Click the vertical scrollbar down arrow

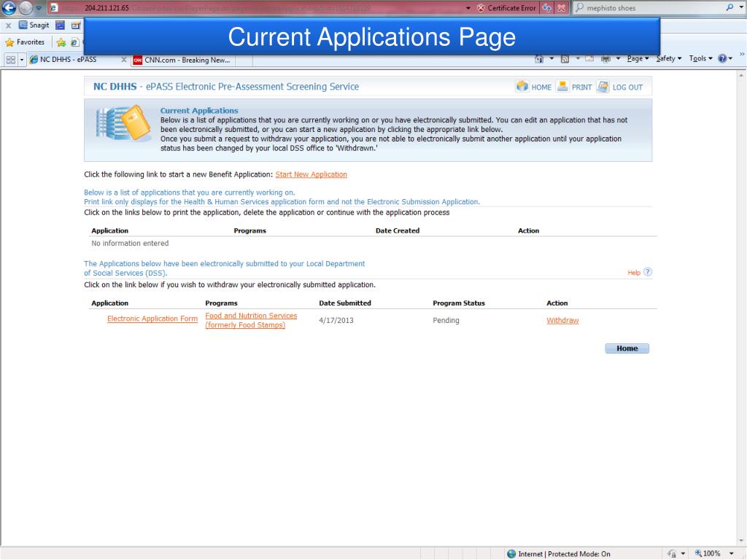[x=741, y=542]
